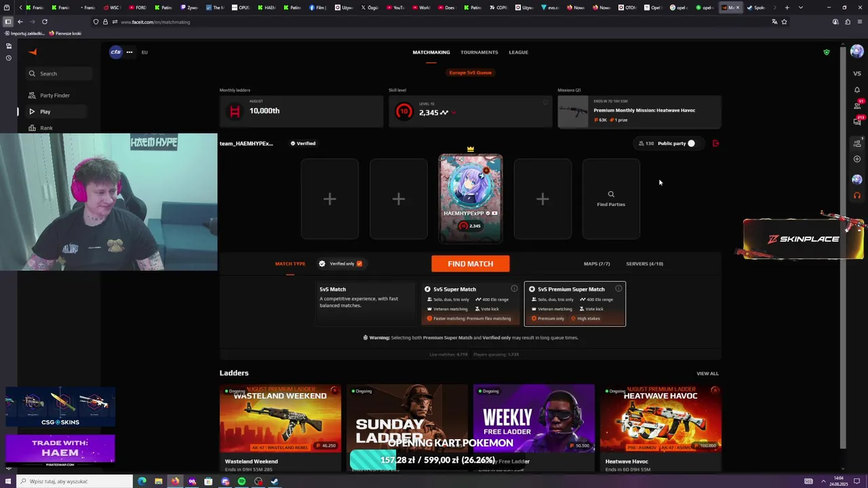Open the history clock icon in browser sidebar

click(8, 58)
